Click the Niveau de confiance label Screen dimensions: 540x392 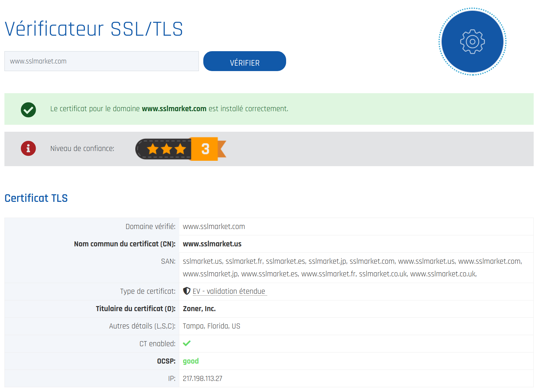82,148
